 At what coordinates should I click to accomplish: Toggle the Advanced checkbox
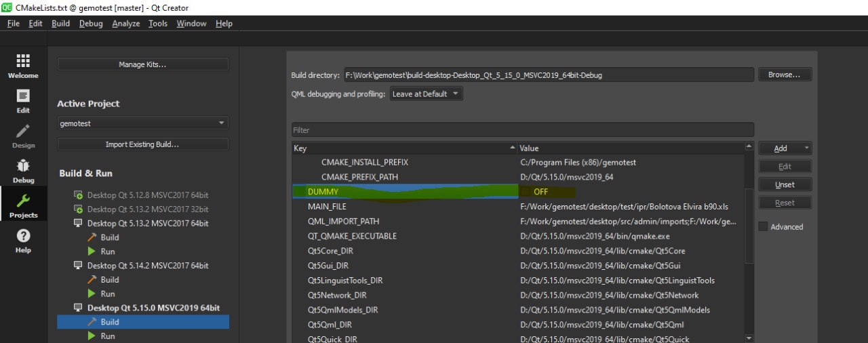[x=763, y=226]
